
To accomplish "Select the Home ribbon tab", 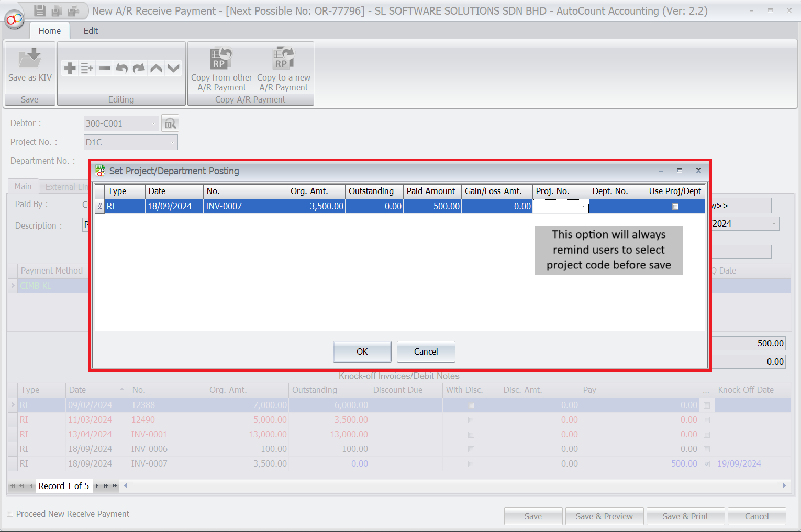I will tap(49, 31).
